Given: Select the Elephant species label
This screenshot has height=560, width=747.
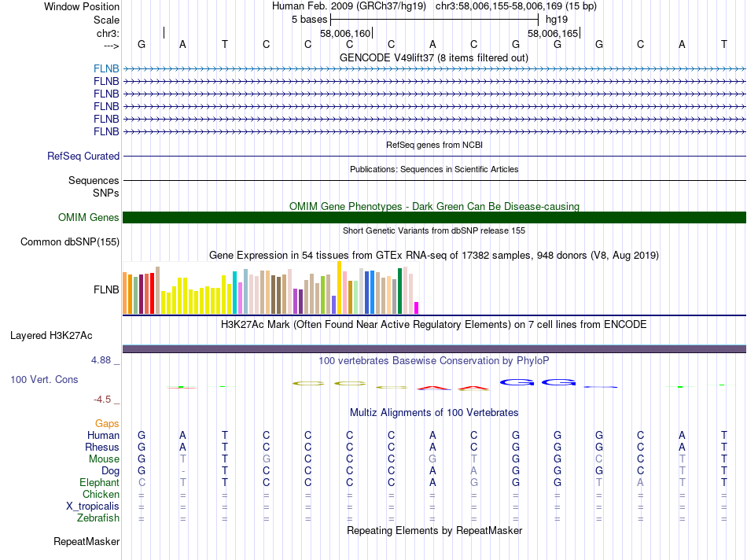Looking at the screenshot, I should coord(99,482).
